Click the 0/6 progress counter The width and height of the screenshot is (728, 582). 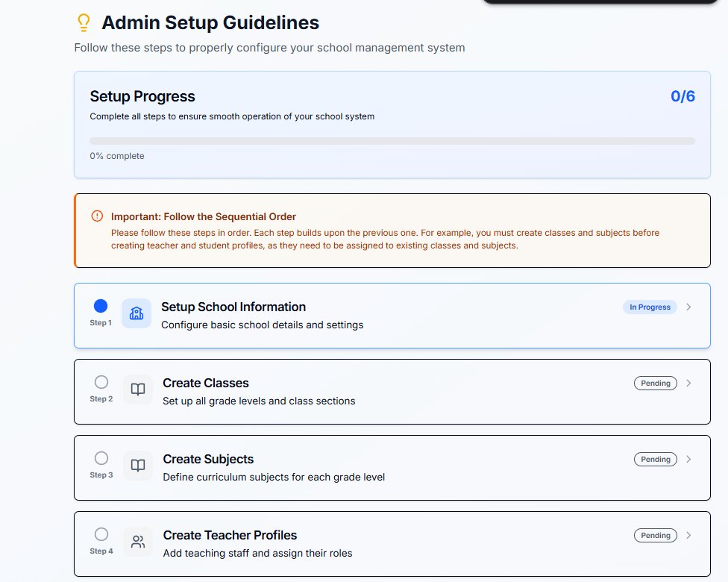coord(682,96)
